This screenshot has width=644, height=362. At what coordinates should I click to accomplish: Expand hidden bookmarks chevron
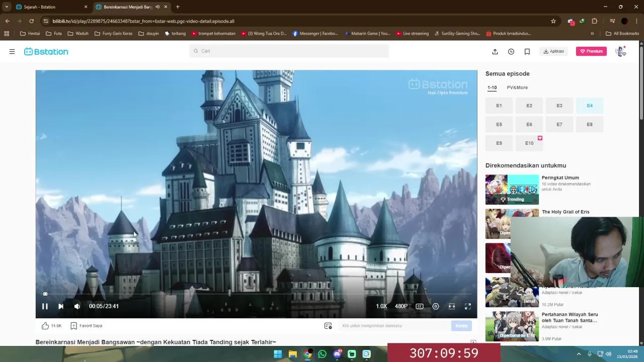coord(592,34)
